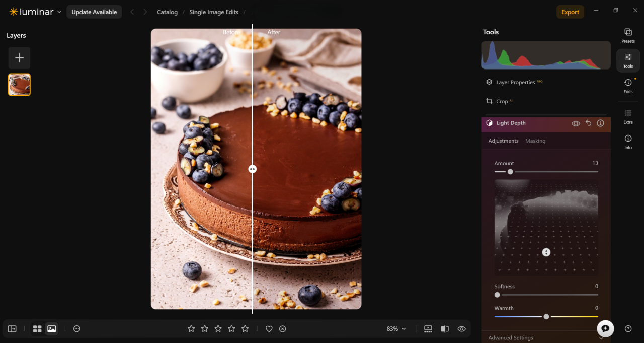644x343 pixels.
Task: Go forward with the right arrow
Action: [145, 12]
